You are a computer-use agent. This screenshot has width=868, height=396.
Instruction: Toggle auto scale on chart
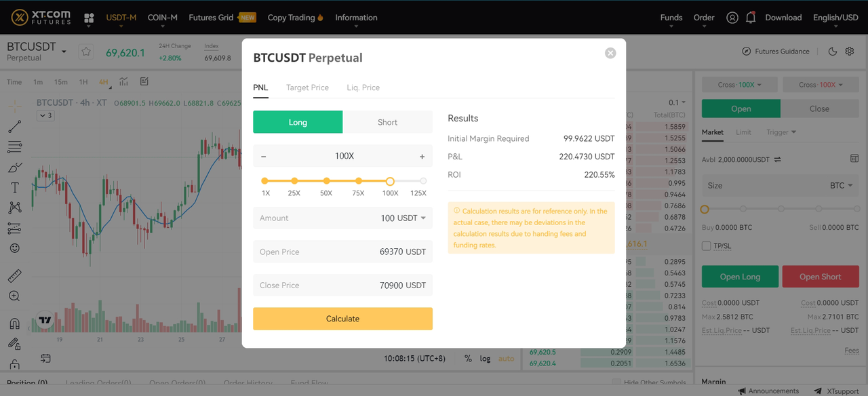[507, 359]
